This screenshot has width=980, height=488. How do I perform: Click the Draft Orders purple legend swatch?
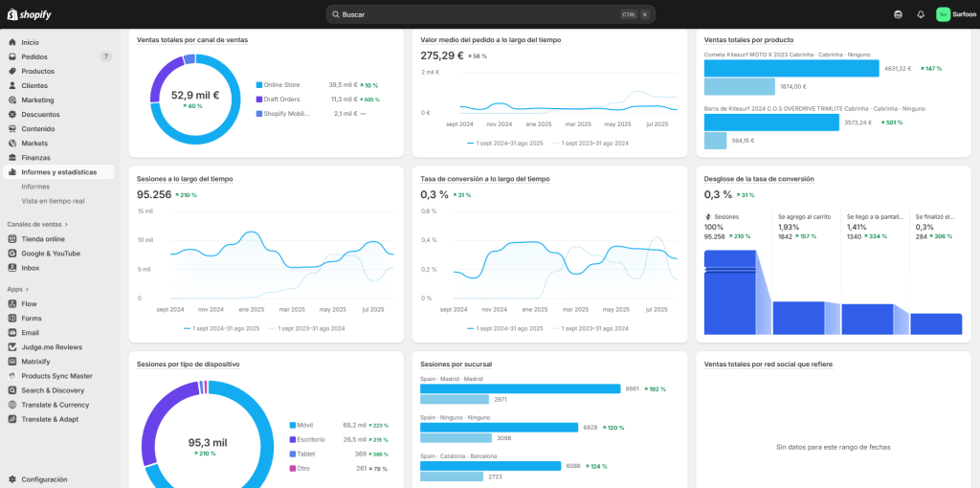tap(258, 100)
